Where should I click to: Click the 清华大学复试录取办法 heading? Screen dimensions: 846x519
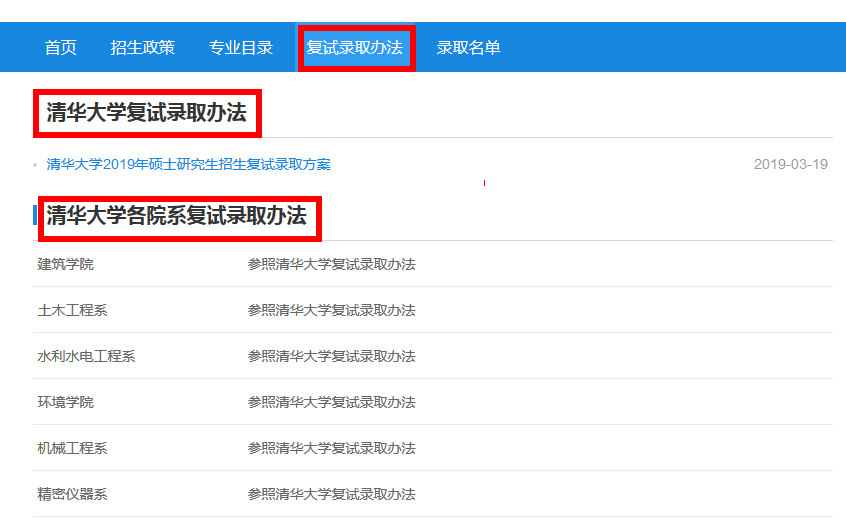(x=146, y=113)
